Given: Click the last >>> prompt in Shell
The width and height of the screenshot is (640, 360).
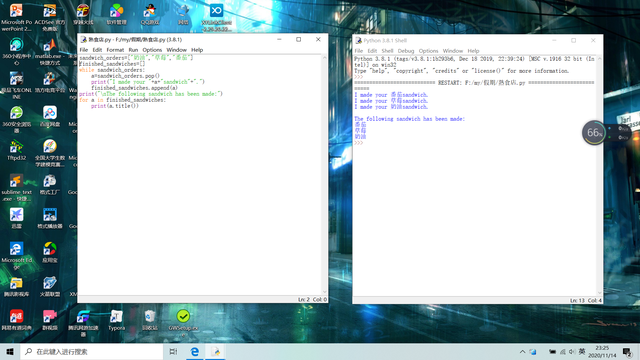Looking at the screenshot, I should click(x=358, y=143).
